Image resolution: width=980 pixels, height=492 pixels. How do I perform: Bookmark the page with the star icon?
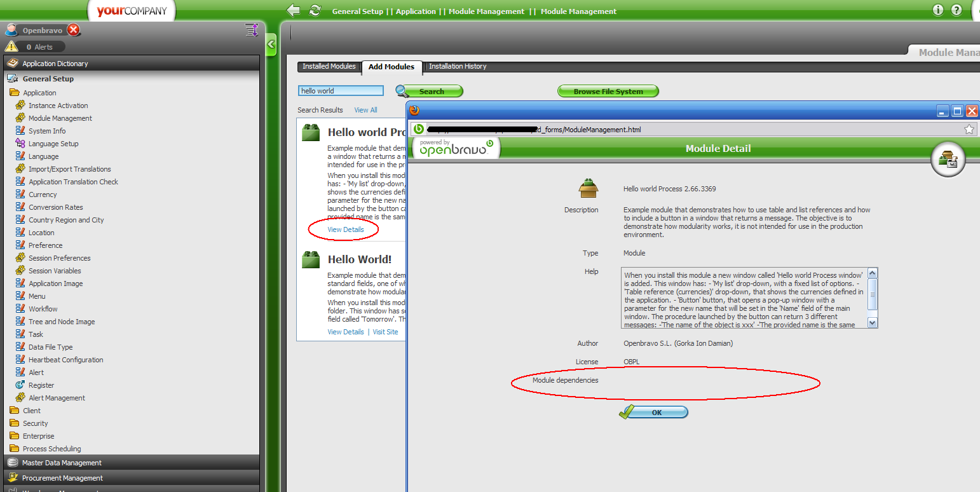pos(969,130)
